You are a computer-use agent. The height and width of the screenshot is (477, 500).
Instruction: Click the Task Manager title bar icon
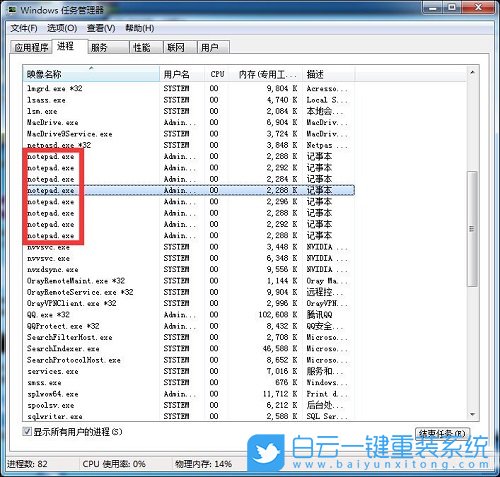click(12, 10)
